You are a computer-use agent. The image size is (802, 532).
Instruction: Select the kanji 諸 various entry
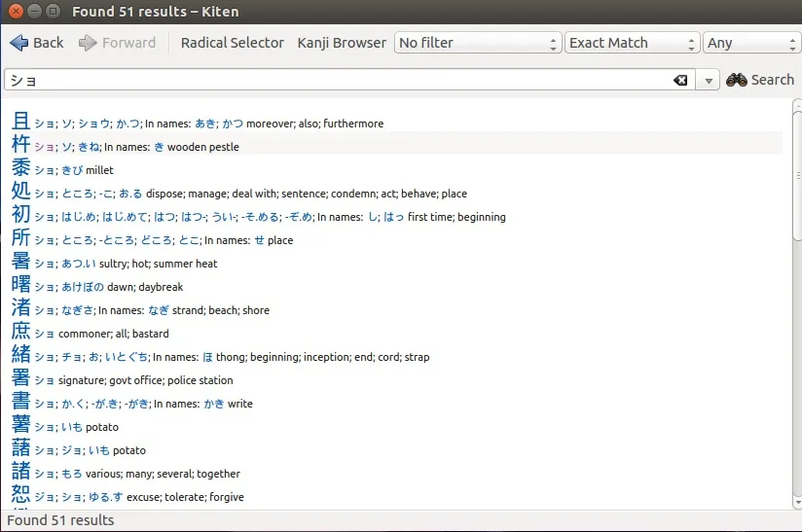(20, 472)
